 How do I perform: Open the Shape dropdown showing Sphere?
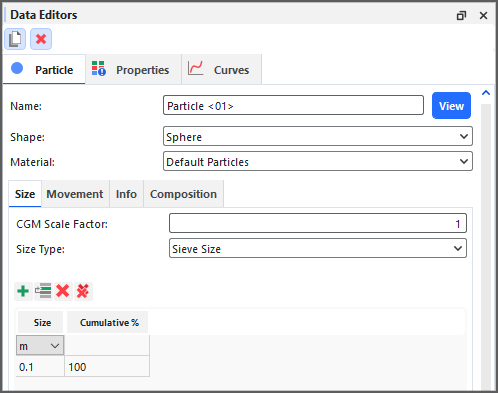pyautogui.click(x=318, y=136)
